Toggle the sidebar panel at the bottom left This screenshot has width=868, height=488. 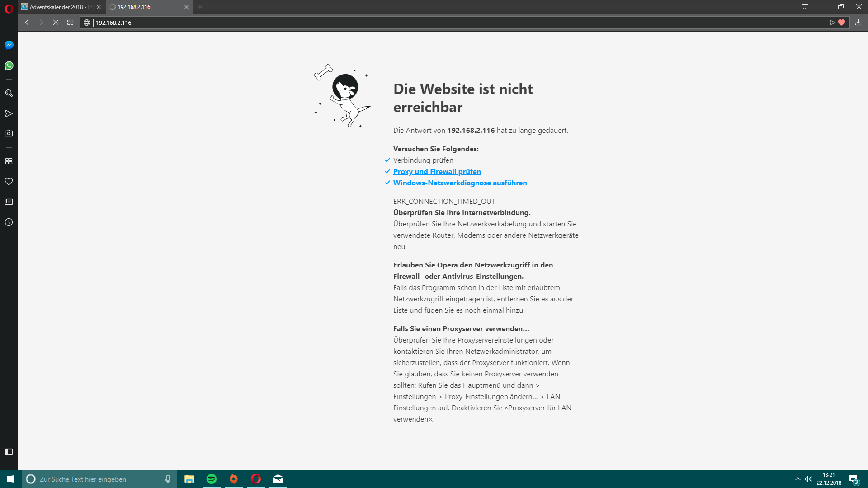[9, 451]
